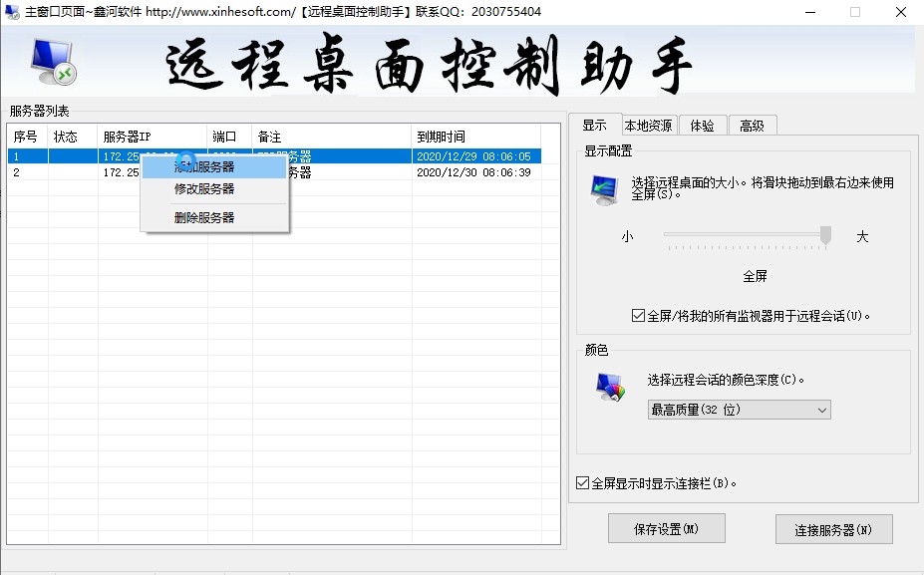Click the color monitor icon in 颜色 section

point(609,387)
